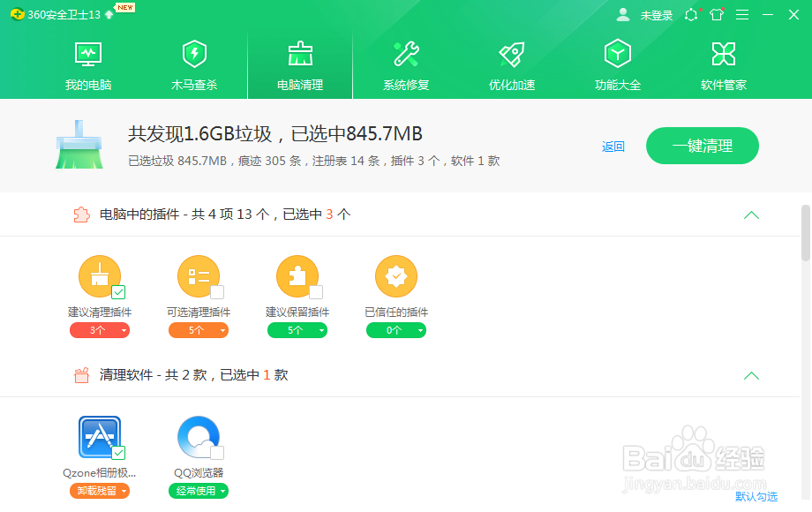Uncheck the Qzone相册 checkbox
Viewport: 812px width, 512px height.
point(118,453)
